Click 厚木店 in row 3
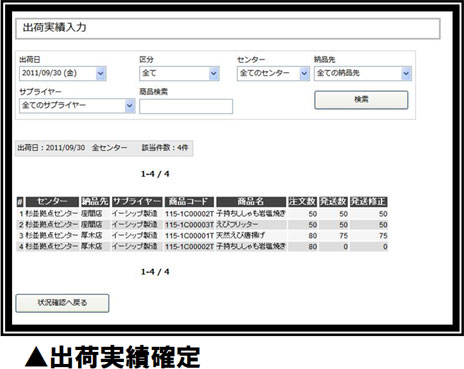The width and height of the screenshot is (464, 369). click(92, 235)
